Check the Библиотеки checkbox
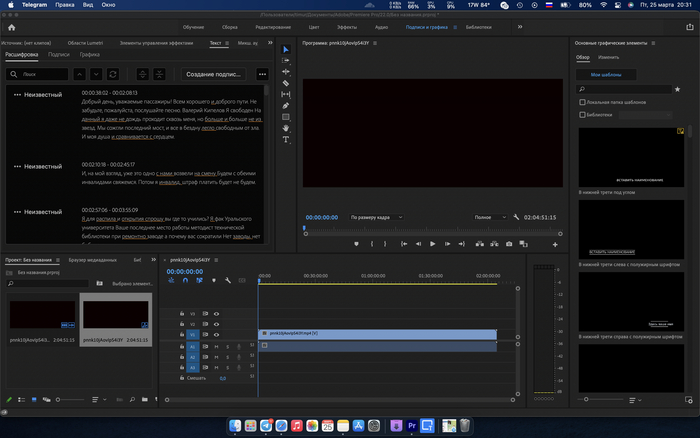 point(583,115)
